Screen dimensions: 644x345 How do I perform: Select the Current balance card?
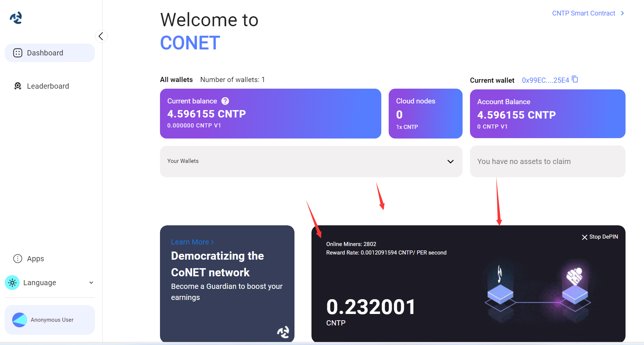tap(270, 114)
